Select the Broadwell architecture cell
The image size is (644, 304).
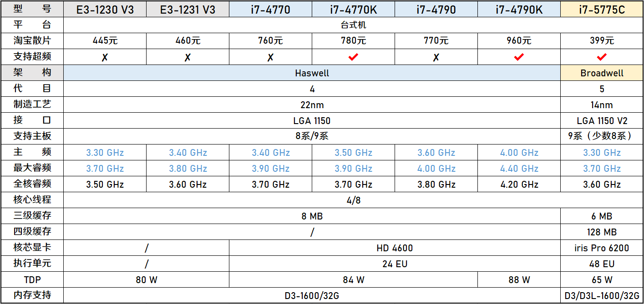pos(602,73)
